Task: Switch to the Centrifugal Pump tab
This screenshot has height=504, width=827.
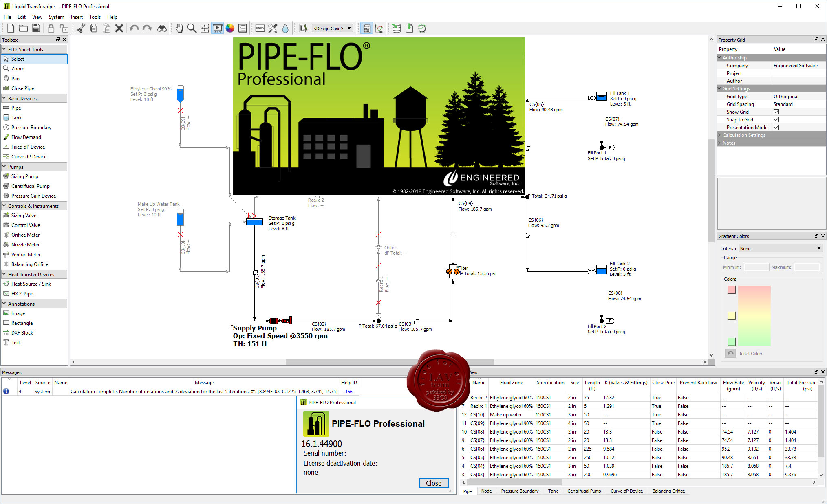Action: [584, 491]
